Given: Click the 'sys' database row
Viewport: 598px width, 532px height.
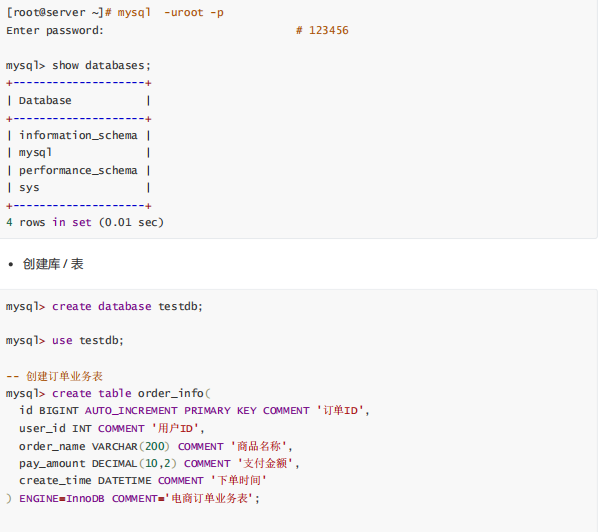Looking at the screenshot, I should (x=78, y=188).
